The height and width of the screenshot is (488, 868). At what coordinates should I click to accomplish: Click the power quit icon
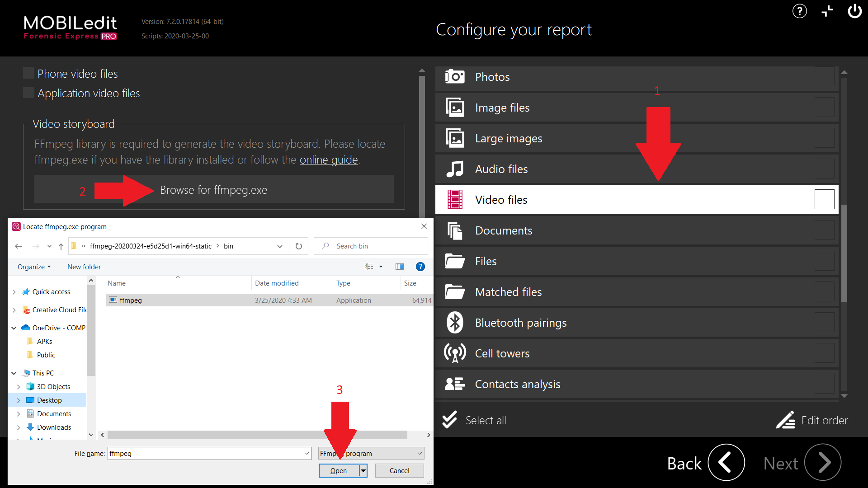[854, 11]
